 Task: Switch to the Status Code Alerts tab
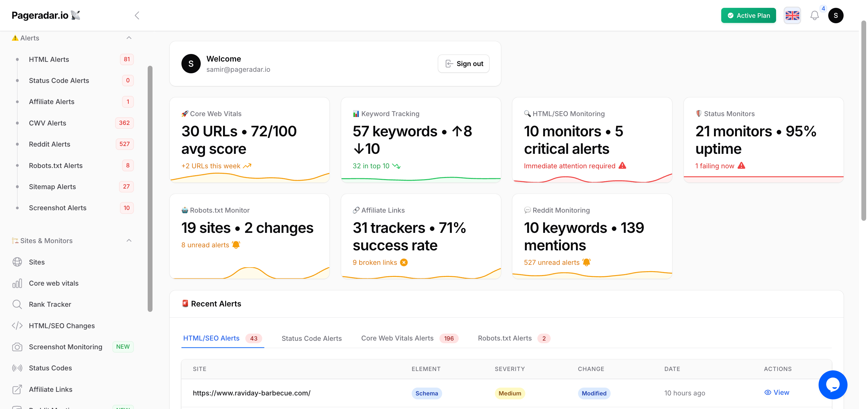coord(311,338)
